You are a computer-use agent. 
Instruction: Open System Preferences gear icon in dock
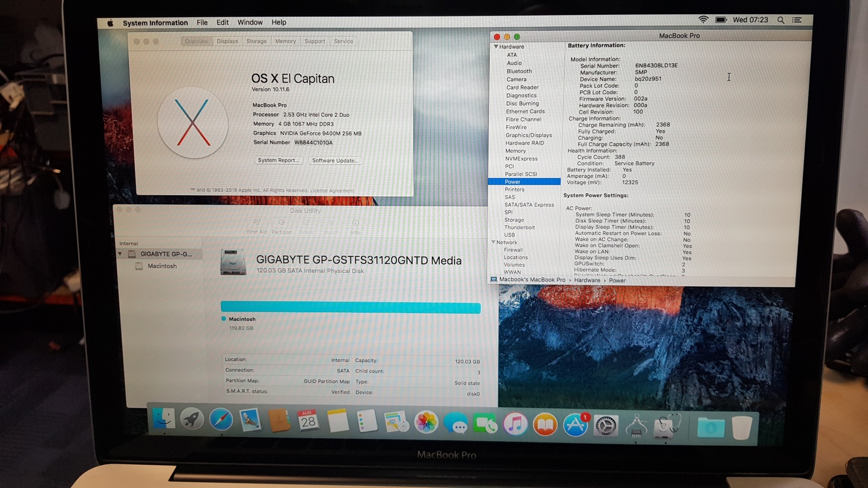(x=606, y=426)
